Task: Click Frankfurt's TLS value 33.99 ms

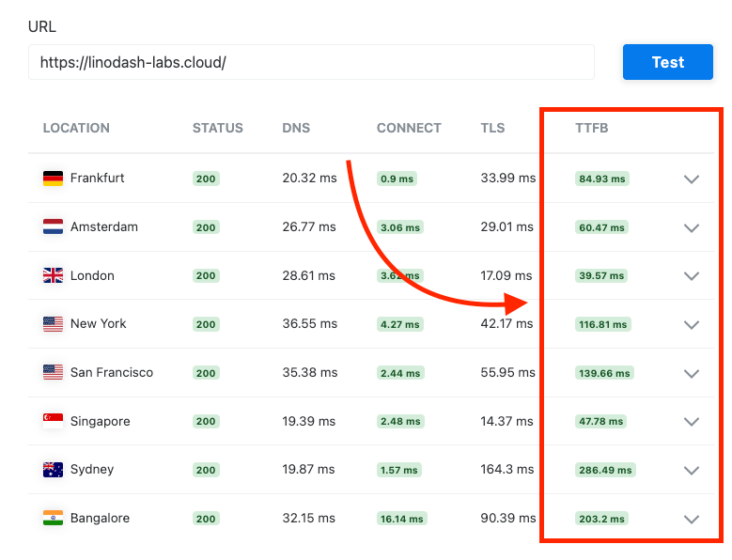Action: click(508, 178)
